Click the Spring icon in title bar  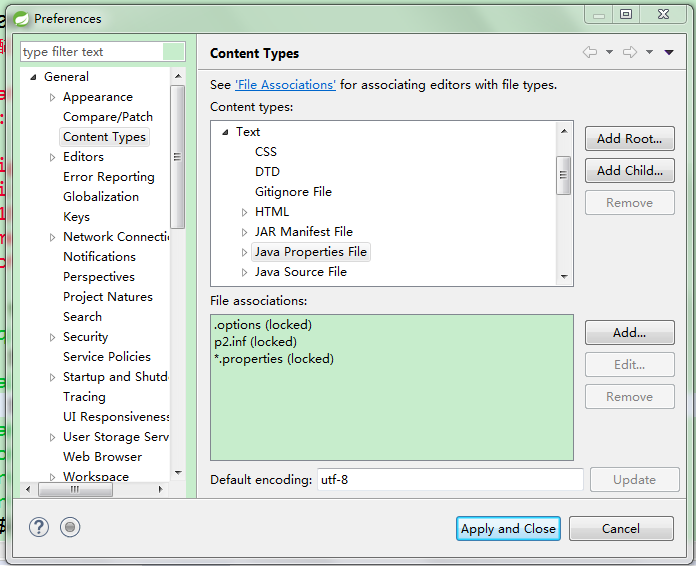click(21, 18)
